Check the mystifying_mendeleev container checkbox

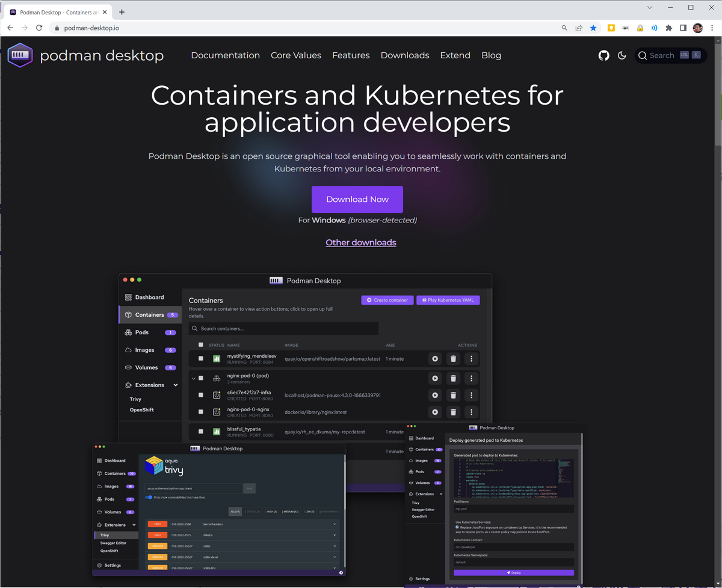tap(201, 358)
